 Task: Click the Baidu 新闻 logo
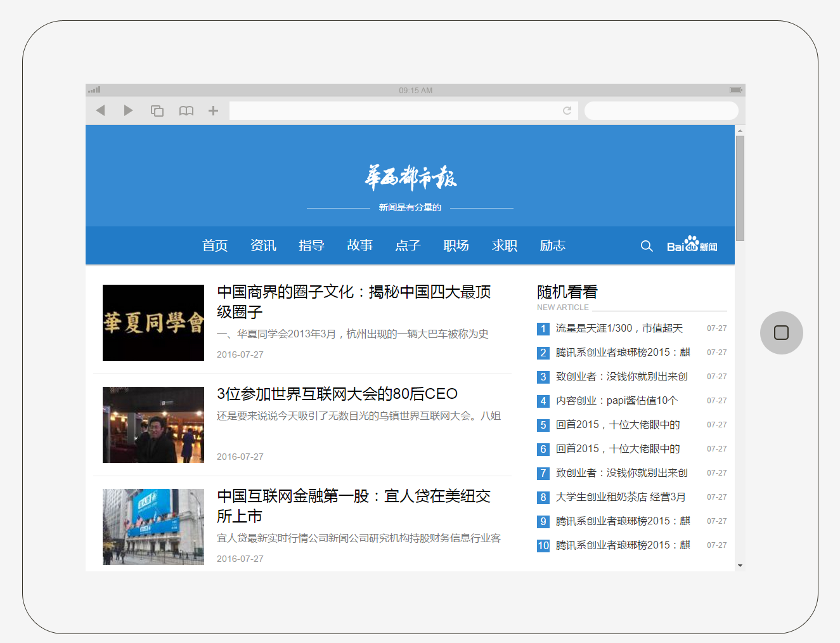click(692, 245)
